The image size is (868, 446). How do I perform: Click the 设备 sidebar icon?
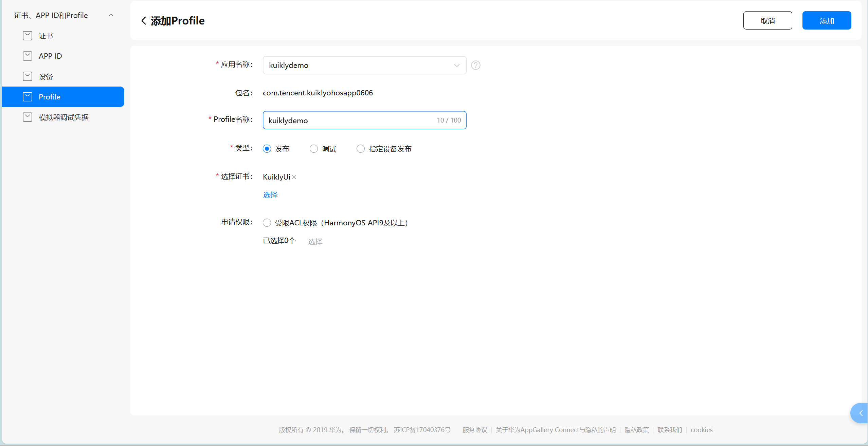click(x=28, y=76)
